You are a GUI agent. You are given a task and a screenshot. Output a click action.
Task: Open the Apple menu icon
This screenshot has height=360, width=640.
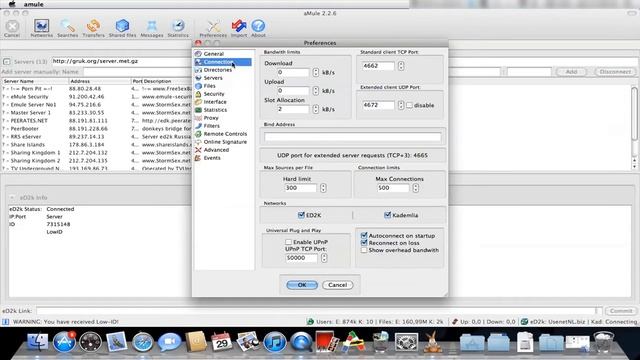point(12,4)
